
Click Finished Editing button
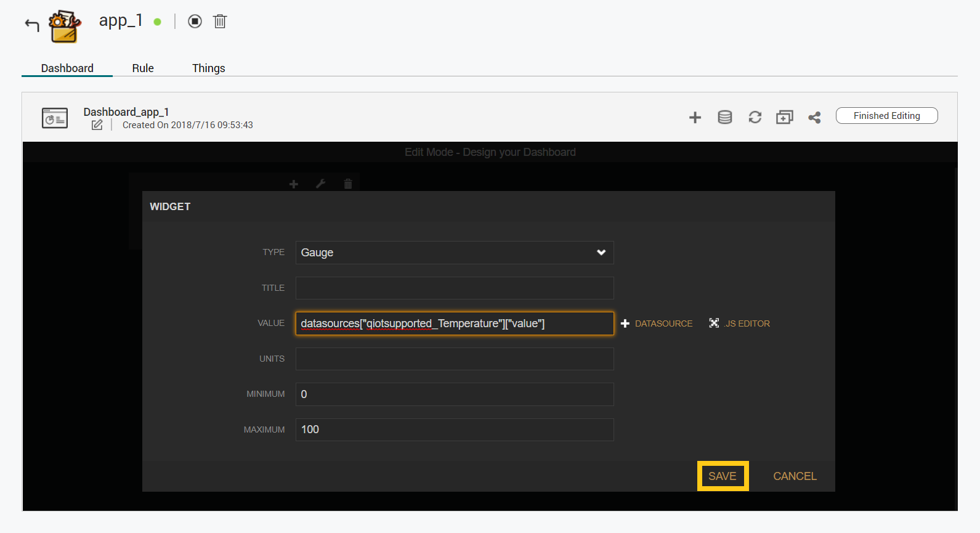[886, 116]
